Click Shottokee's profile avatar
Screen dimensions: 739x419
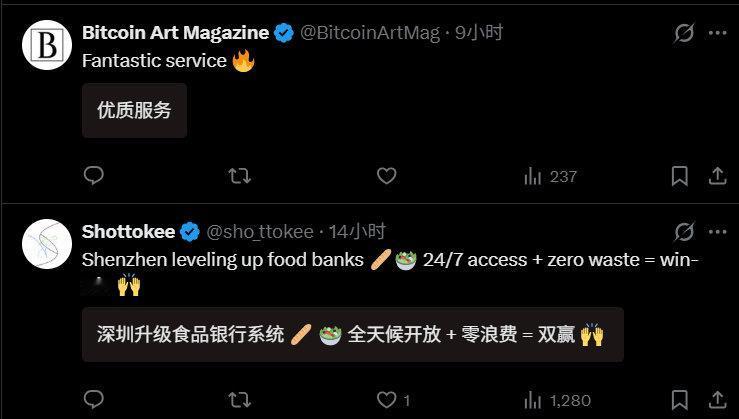coord(47,244)
